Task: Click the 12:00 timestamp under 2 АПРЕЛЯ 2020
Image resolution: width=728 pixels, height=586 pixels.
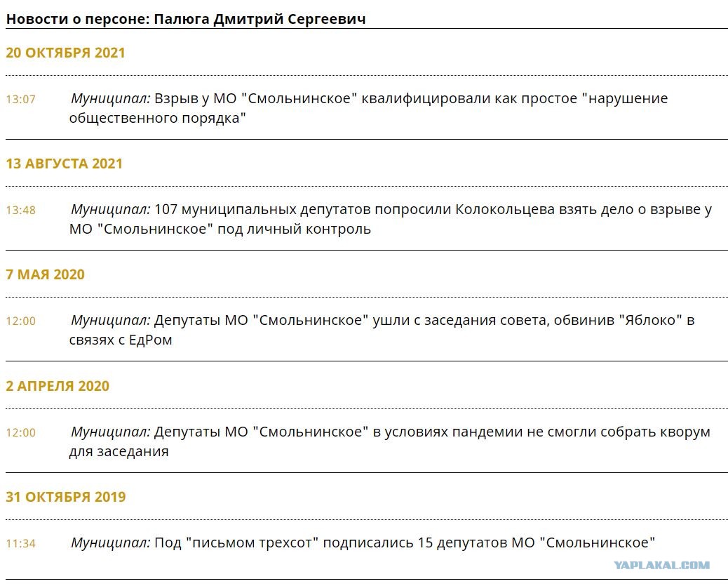Action: point(20,433)
